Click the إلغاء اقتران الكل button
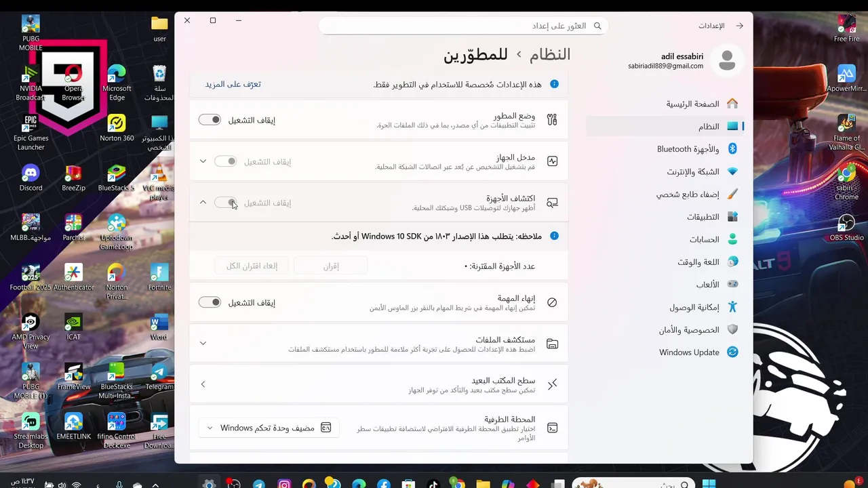868x488 pixels. (x=252, y=266)
